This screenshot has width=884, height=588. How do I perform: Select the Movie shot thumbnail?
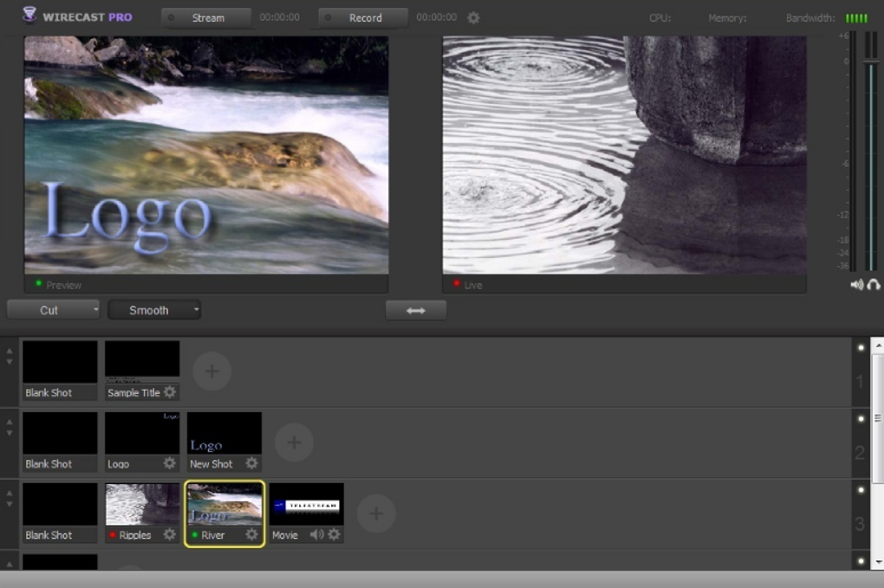pyautogui.click(x=307, y=505)
